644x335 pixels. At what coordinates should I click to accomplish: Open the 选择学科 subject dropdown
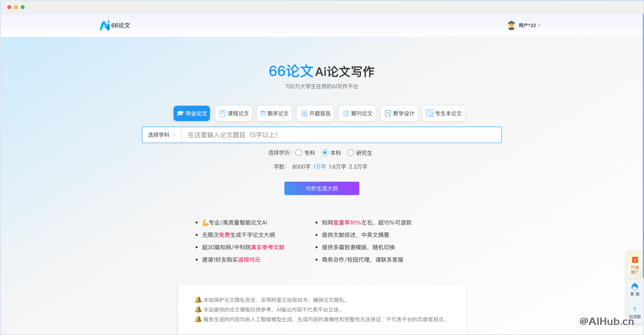point(162,135)
